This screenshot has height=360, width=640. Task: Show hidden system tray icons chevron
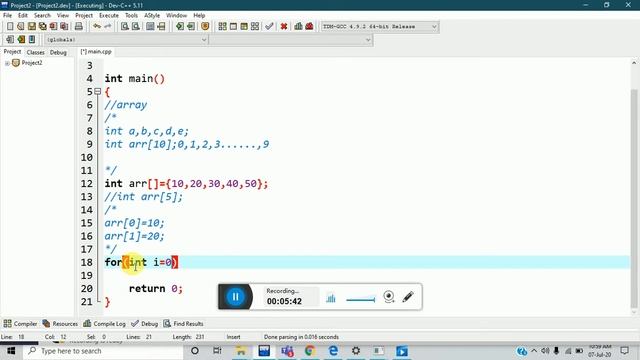(x=534, y=351)
